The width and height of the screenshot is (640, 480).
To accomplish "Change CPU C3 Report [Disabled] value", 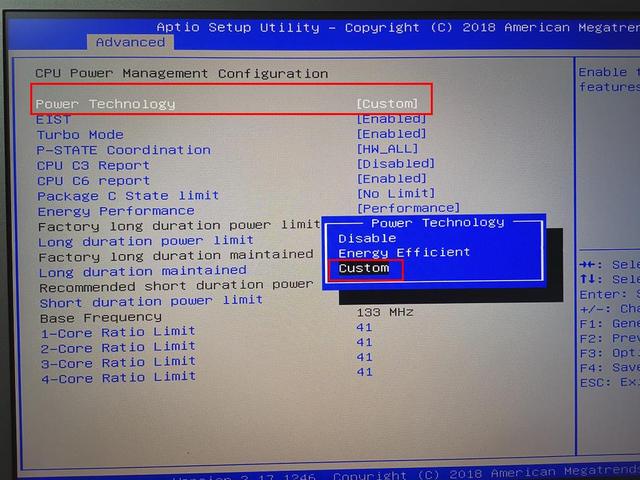I will coord(396,164).
